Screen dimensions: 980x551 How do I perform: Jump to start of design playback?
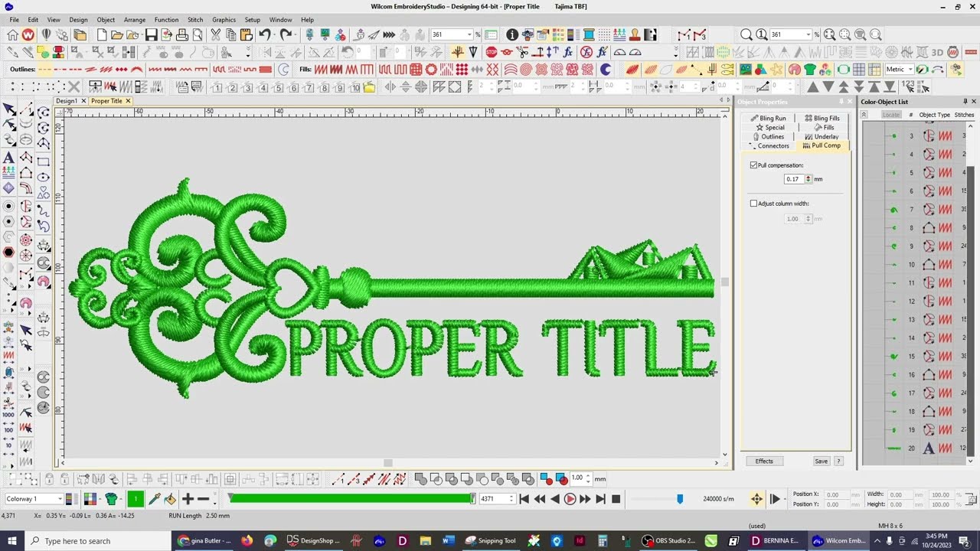pos(524,499)
